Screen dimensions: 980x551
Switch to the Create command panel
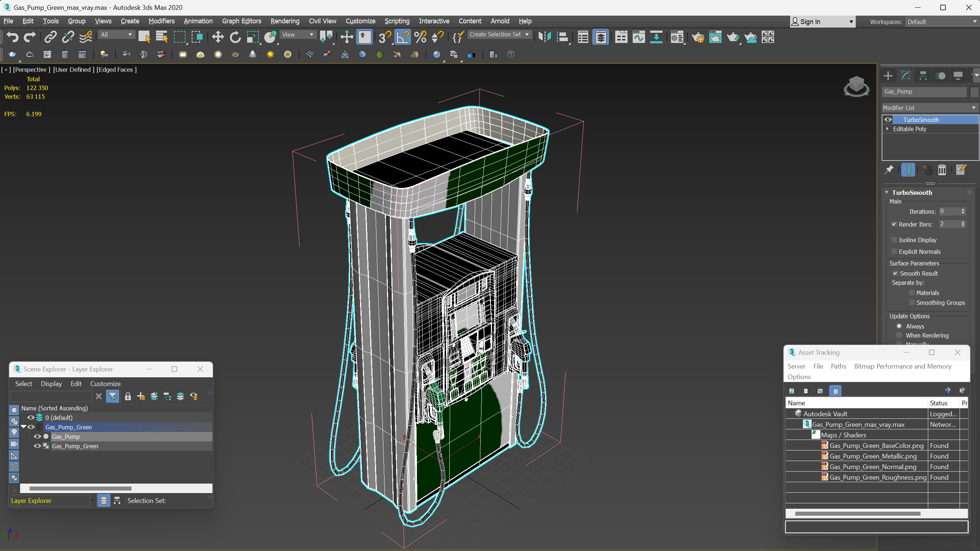[888, 76]
